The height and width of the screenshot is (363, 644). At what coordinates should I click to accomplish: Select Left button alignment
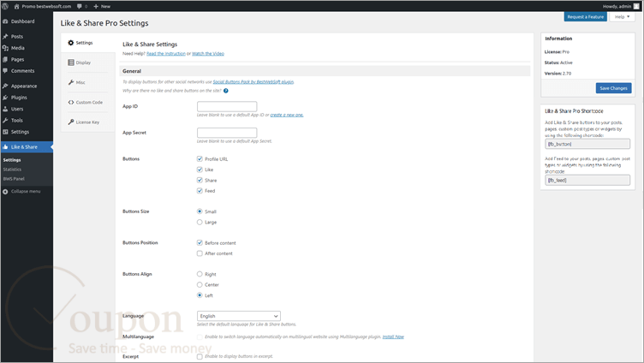tap(200, 295)
